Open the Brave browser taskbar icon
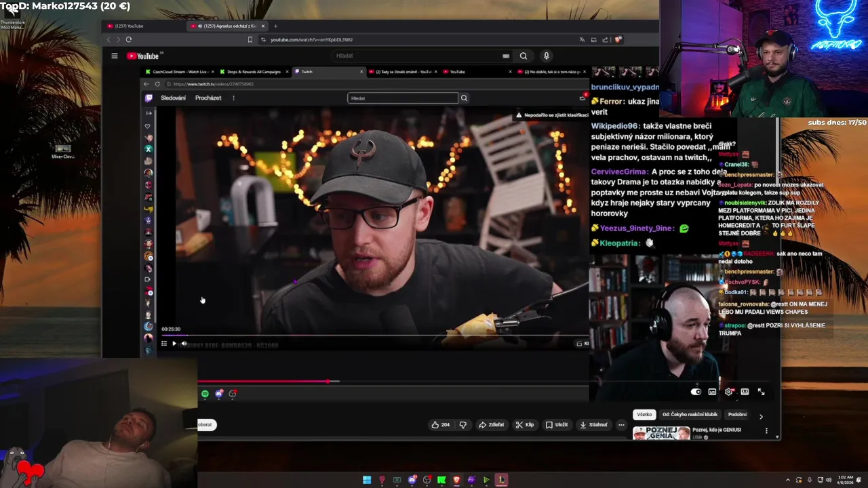Image resolution: width=868 pixels, height=488 pixels. (x=456, y=480)
